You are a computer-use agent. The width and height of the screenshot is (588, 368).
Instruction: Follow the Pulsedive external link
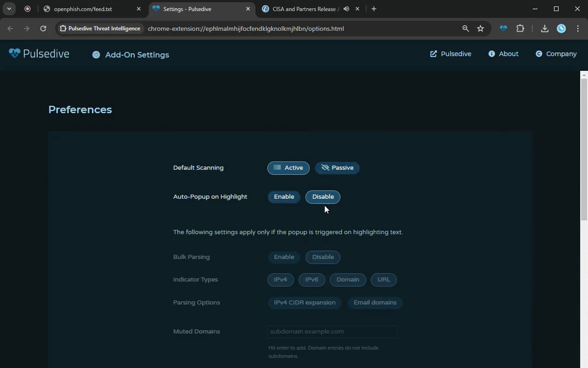click(x=451, y=54)
